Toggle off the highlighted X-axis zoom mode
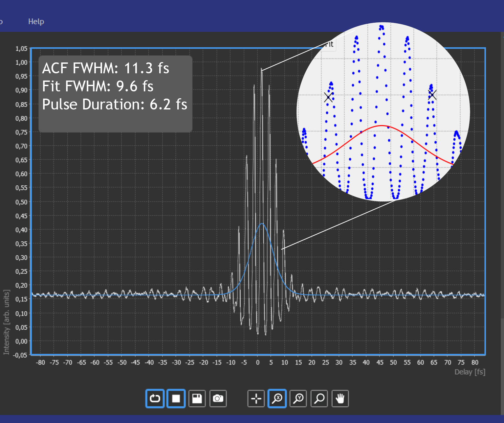 pos(277,398)
